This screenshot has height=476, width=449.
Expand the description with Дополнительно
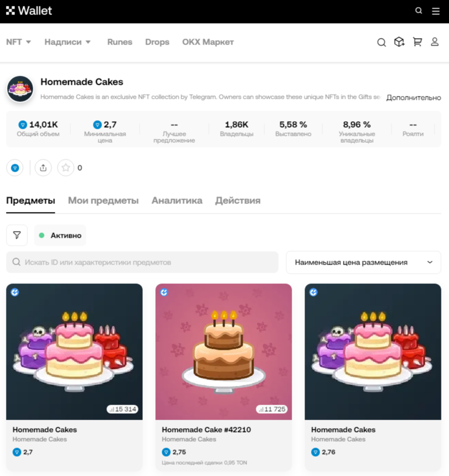coord(412,98)
